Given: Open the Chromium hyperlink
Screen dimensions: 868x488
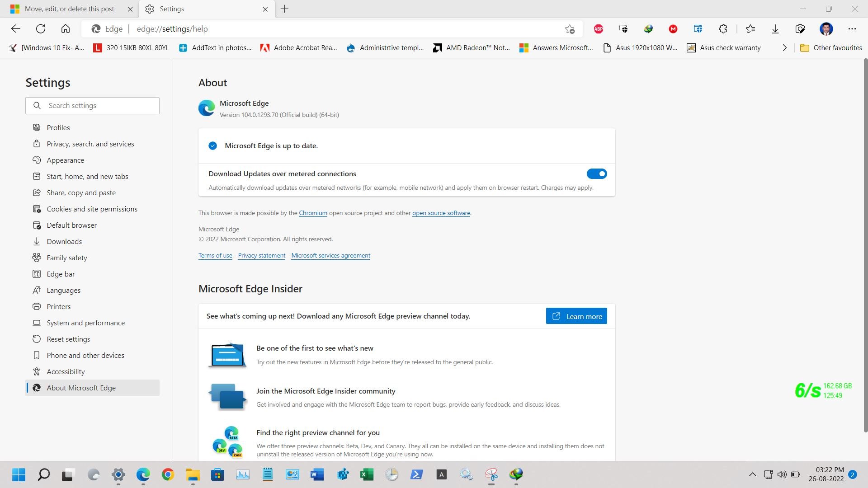Looking at the screenshot, I should [313, 213].
